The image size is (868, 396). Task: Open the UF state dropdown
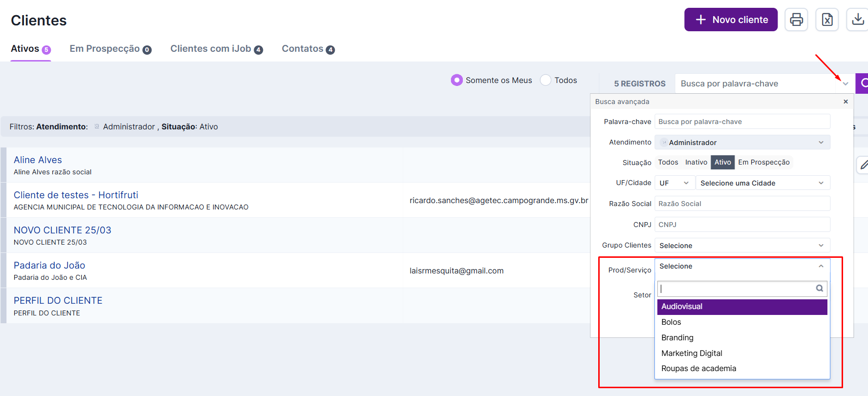[x=674, y=183]
